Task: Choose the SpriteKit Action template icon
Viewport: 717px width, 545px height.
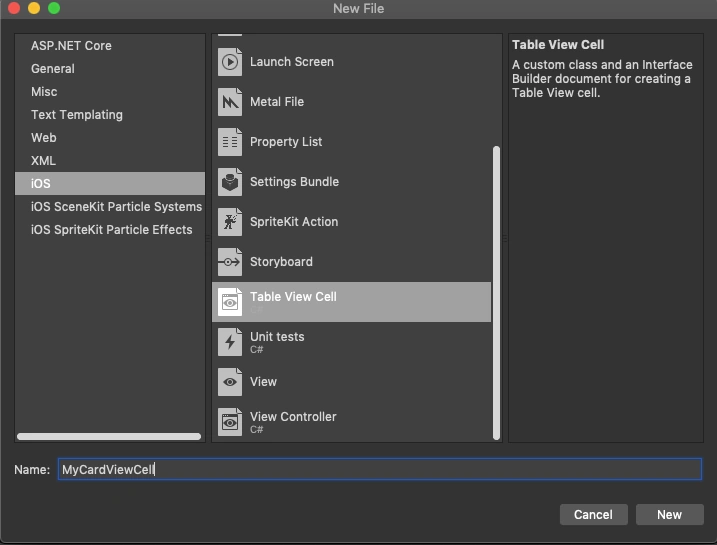Action: (230, 222)
